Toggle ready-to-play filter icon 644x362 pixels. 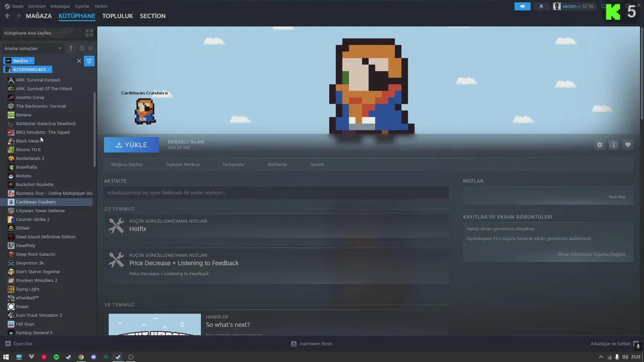pos(91,48)
